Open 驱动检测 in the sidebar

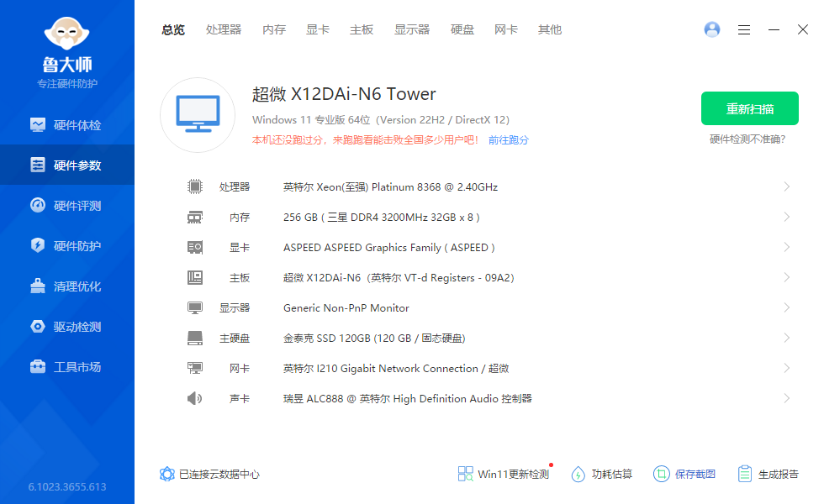(67, 327)
